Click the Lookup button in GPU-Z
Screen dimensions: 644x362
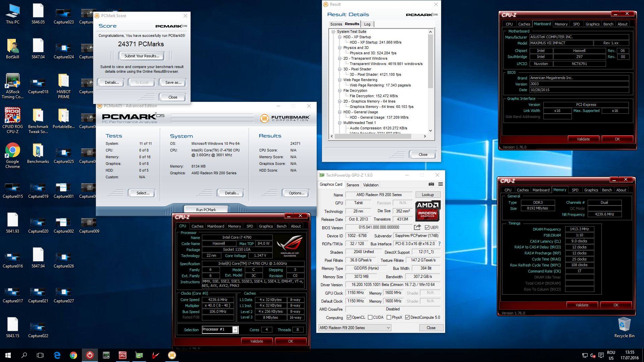[428, 195]
